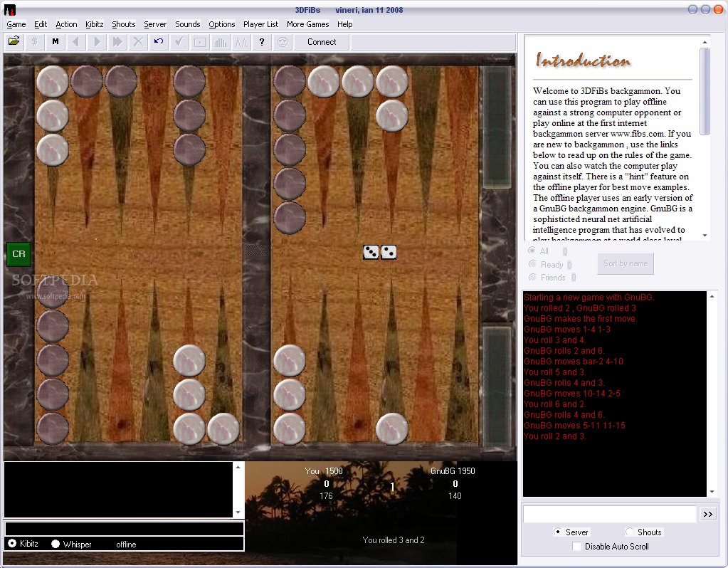Viewport: 728px width, 568px height.
Task: Select the Kibitz radio button
Action: 12,543
